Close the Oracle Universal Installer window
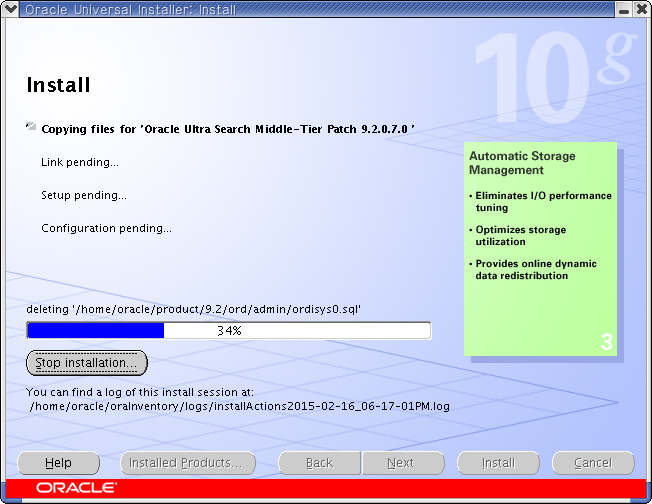This screenshot has width=652, height=504. [x=642, y=9]
